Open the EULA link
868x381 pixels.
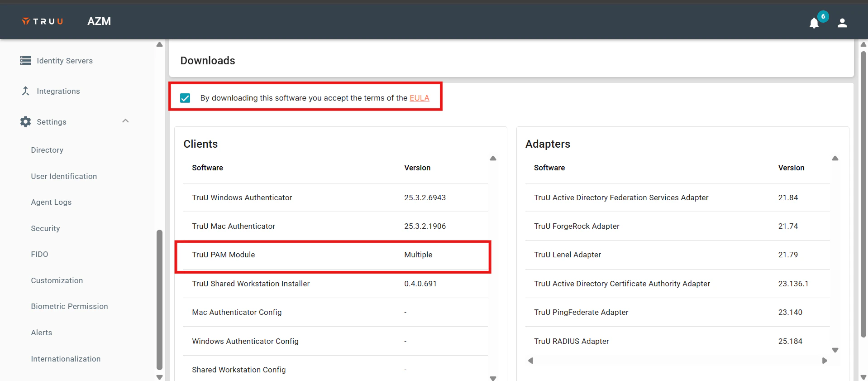[x=420, y=98]
